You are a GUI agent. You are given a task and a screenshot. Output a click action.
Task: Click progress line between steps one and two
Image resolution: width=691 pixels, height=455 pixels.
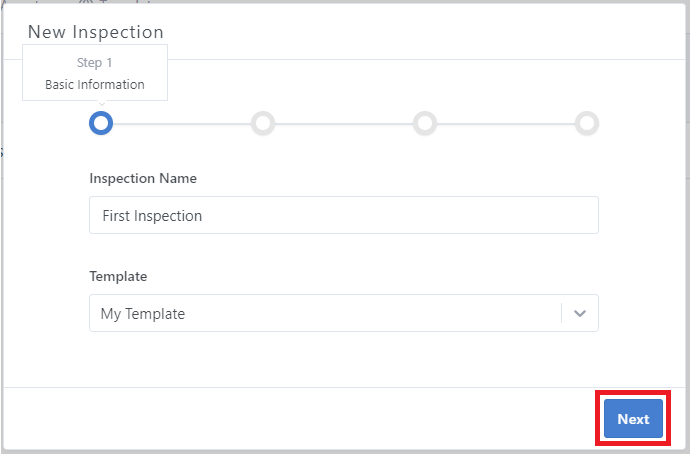pyautogui.click(x=182, y=124)
